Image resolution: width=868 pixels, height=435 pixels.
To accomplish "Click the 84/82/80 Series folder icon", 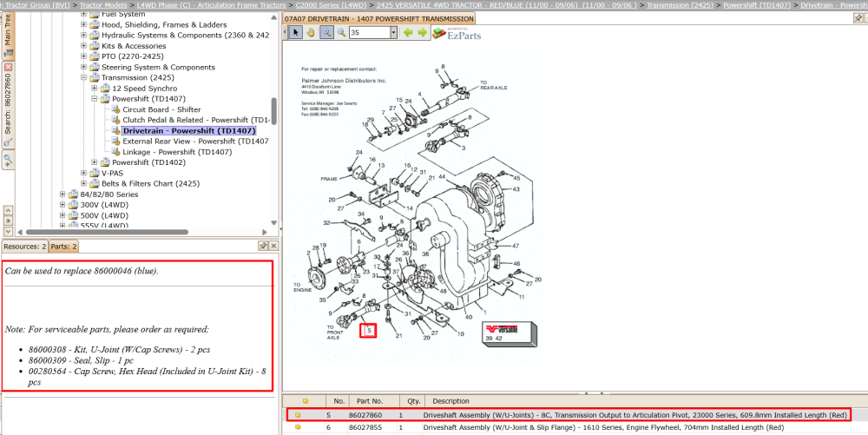I will pos(74,194).
